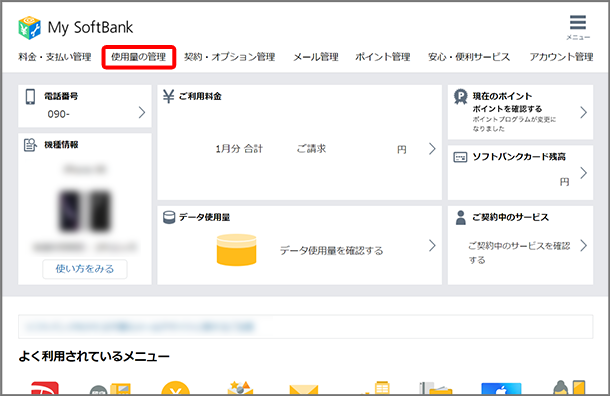
Task: Click the points ribbon icon beside 現在のポイント
Action: [x=461, y=96]
